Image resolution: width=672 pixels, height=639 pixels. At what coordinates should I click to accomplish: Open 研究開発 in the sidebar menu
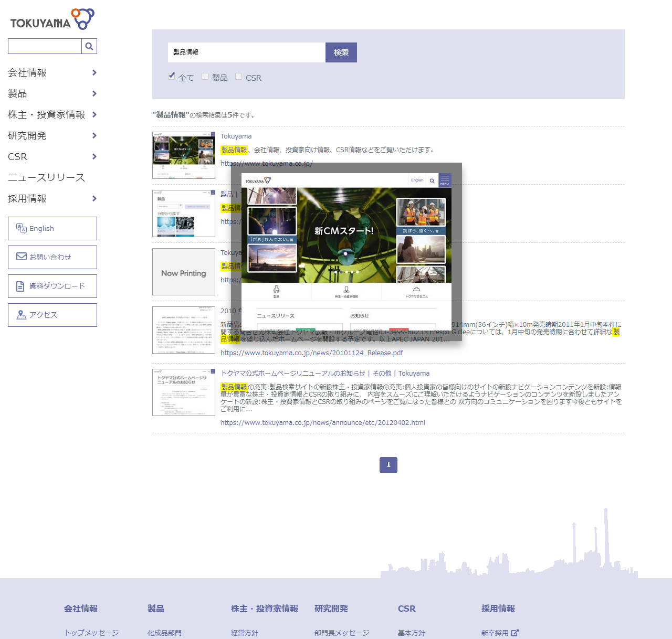coord(27,135)
